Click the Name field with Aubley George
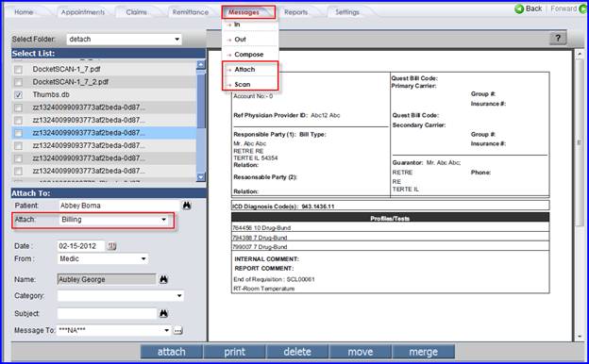589x364 pixels. point(107,279)
